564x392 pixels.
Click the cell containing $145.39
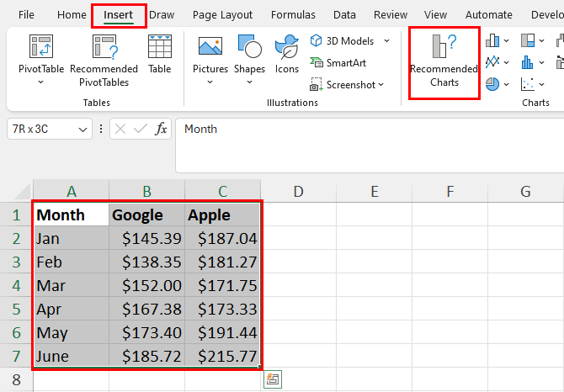click(147, 238)
